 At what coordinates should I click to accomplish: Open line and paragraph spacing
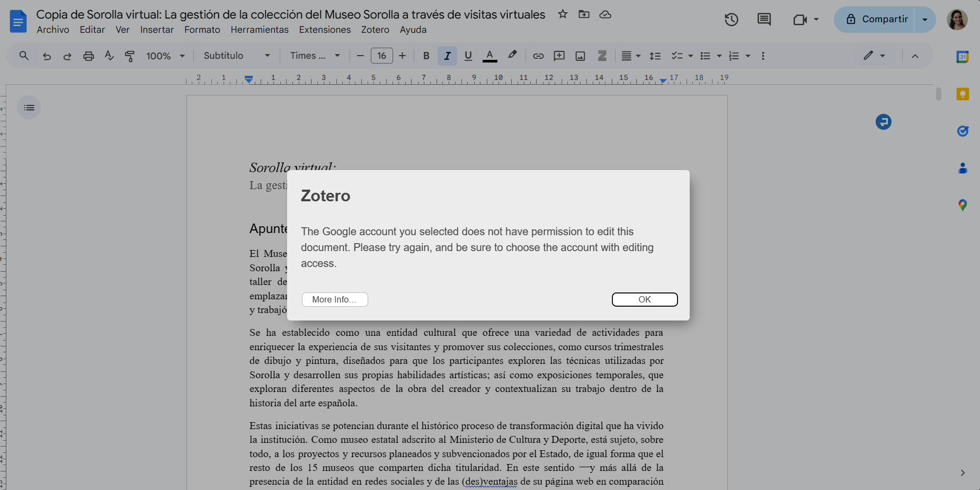(655, 56)
